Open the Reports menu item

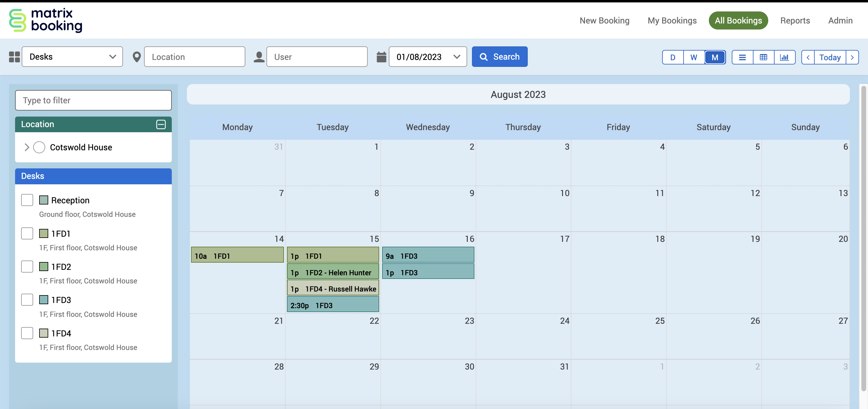795,20
